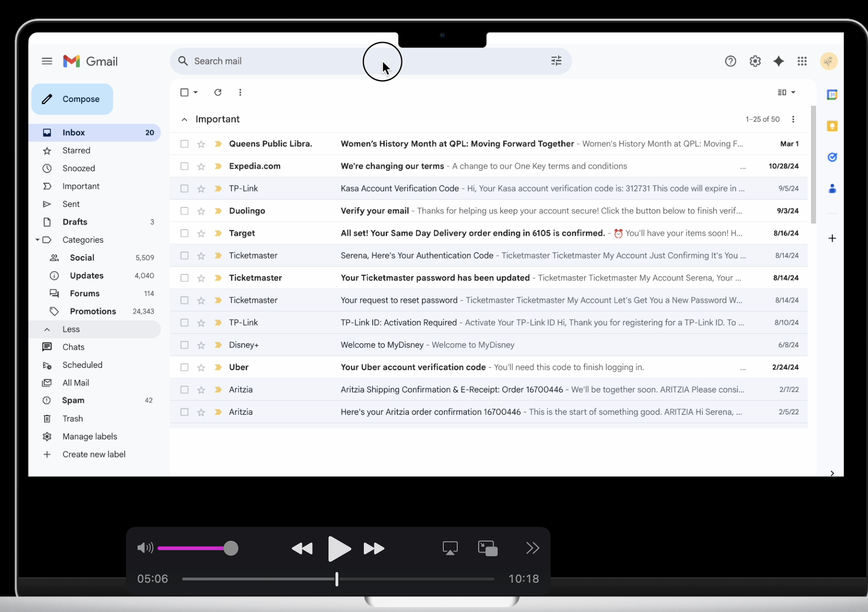Viewport: 868px width, 612px height.
Task: Open the toolbar More options menu
Action: [240, 92]
